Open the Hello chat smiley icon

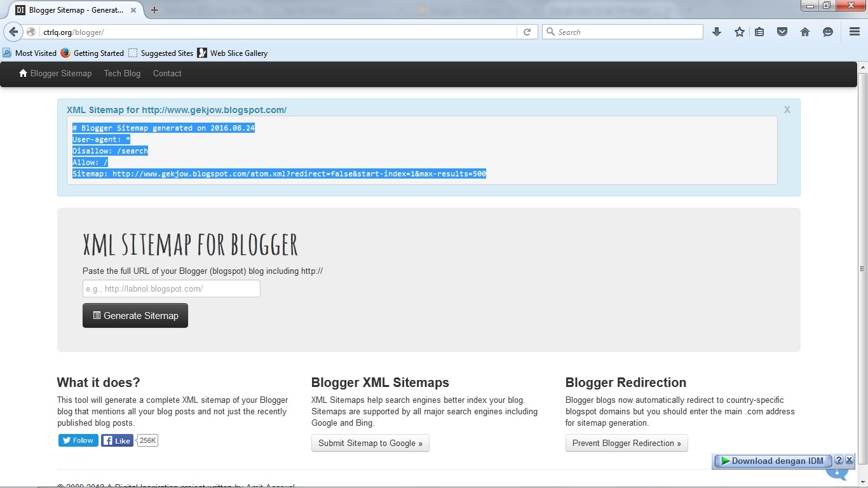tap(828, 32)
